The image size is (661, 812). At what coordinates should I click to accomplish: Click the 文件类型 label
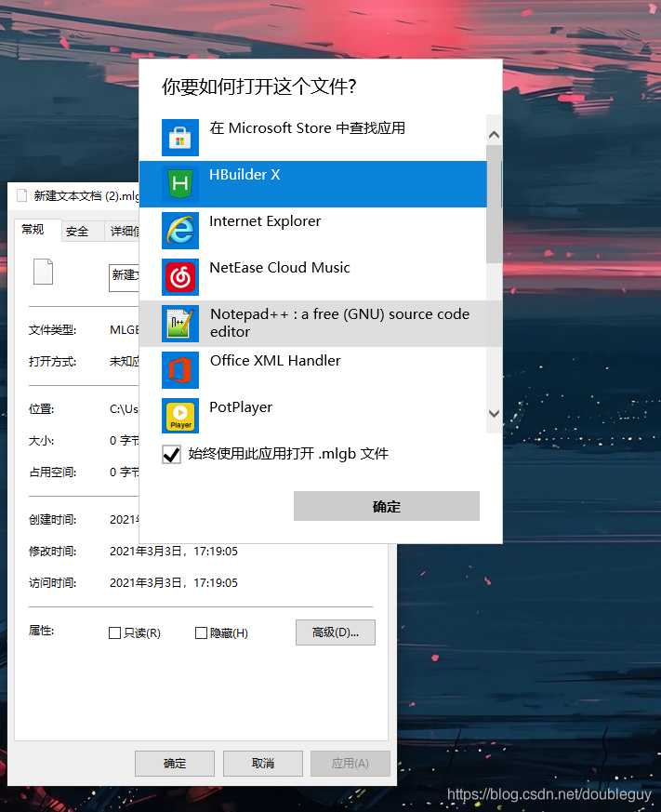point(52,330)
